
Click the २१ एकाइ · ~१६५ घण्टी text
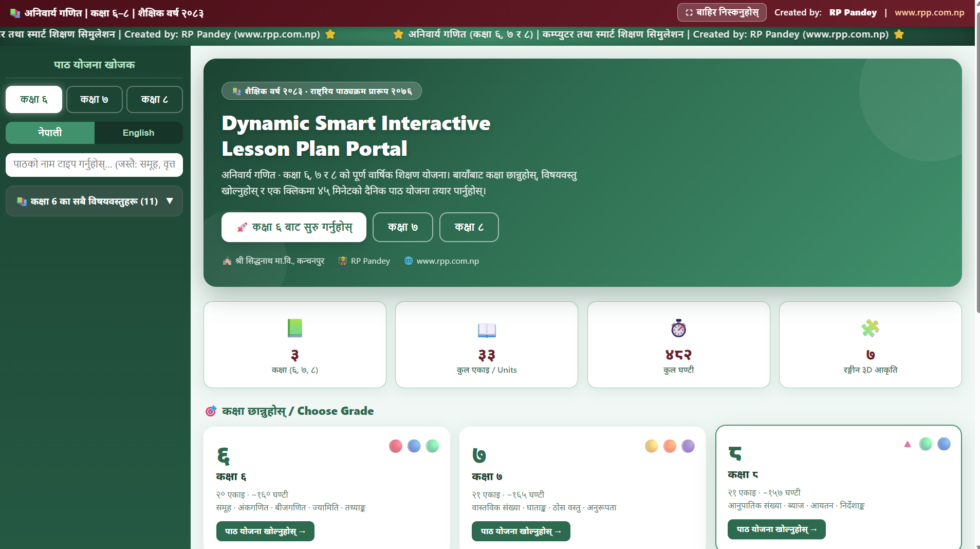tap(508, 495)
